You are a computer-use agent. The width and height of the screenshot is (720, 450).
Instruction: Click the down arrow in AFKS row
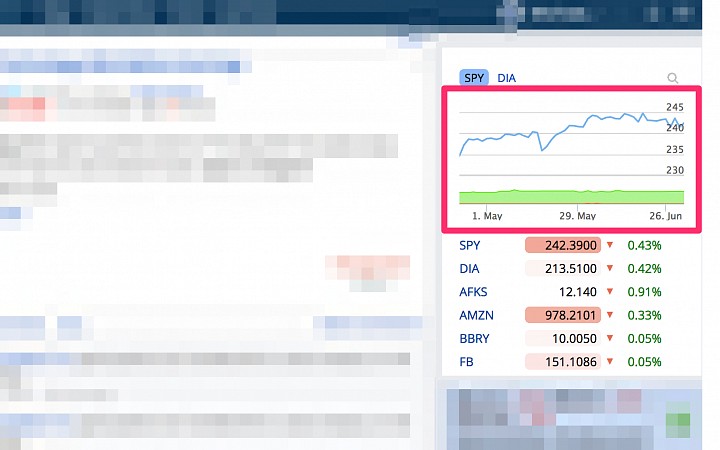click(610, 292)
